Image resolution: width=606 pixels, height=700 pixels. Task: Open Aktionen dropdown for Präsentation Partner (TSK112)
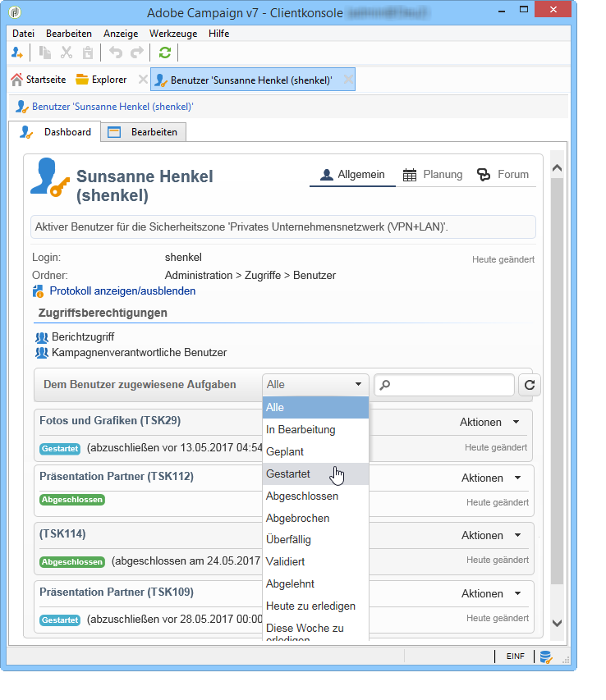pos(491,478)
